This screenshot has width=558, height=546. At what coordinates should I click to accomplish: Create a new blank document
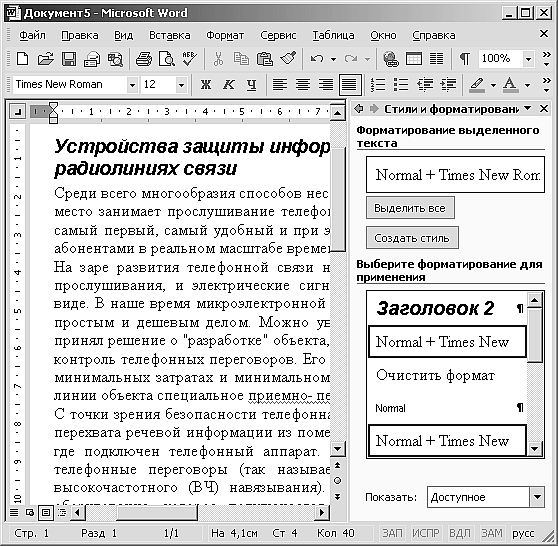[x=22, y=59]
